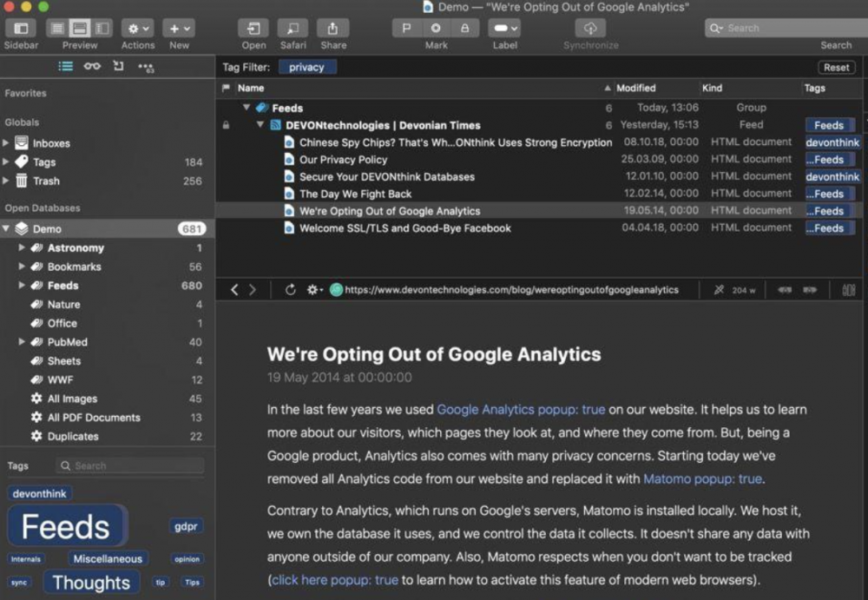This screenshot has height=600, width=868.
Task: Select the Nature group
Action: pos(107,304)
